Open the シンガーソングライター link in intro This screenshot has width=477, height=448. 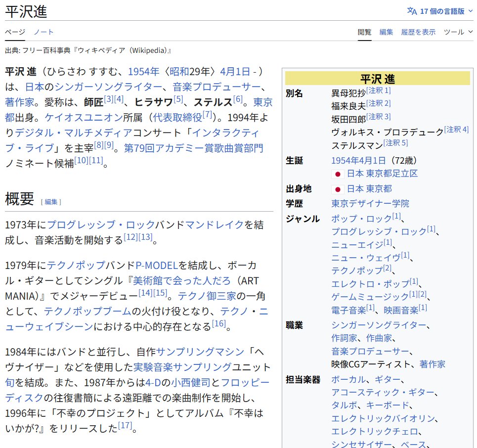click(109, 87)
